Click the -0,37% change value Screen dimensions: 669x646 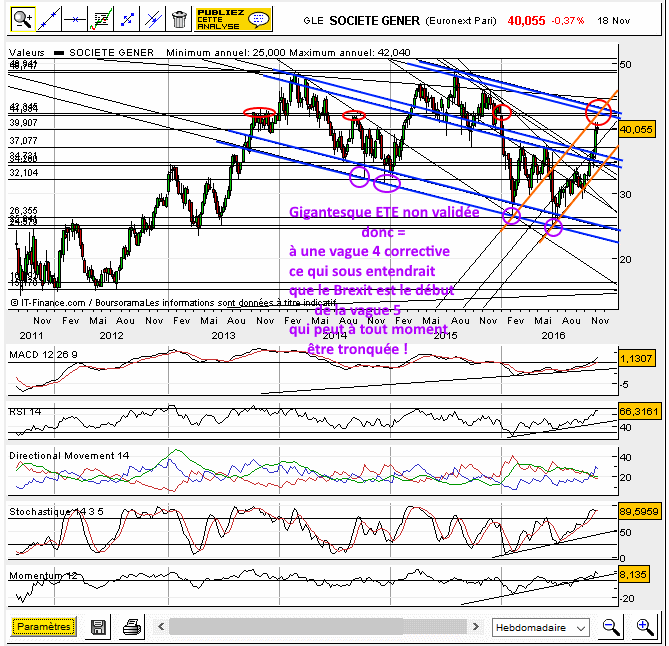pos(567,20)
